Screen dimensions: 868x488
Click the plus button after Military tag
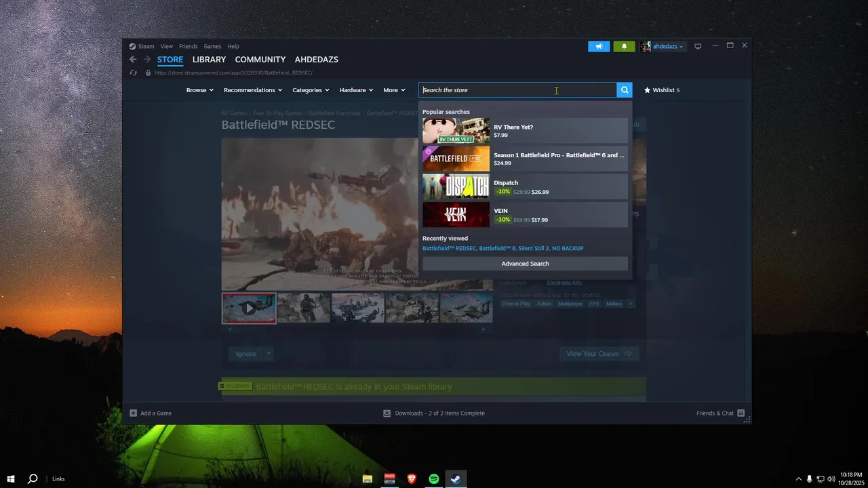coord(631,304)
